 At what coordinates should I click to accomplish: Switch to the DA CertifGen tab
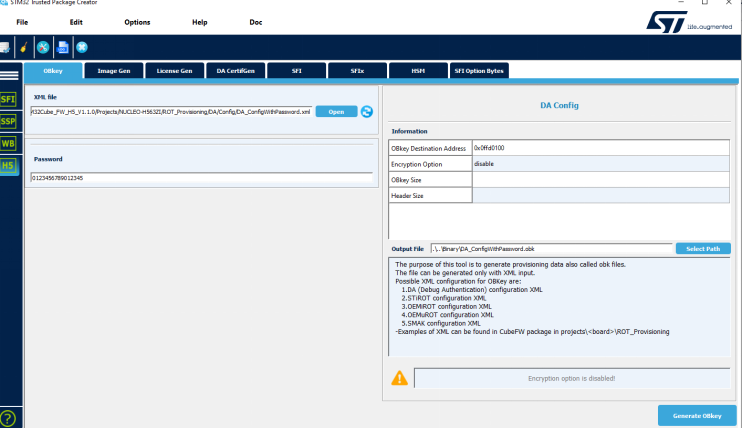[236, 71]
